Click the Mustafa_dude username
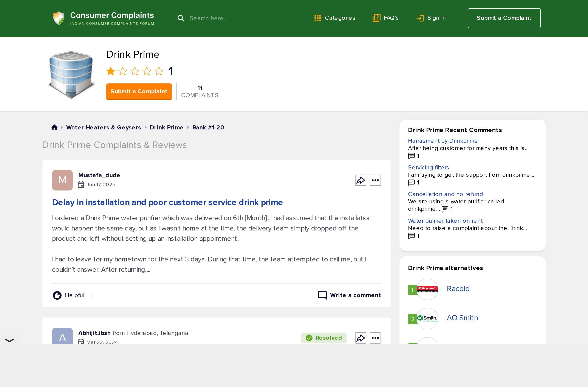Viewport: 588px width, 387px height. (x=99, y=175)
